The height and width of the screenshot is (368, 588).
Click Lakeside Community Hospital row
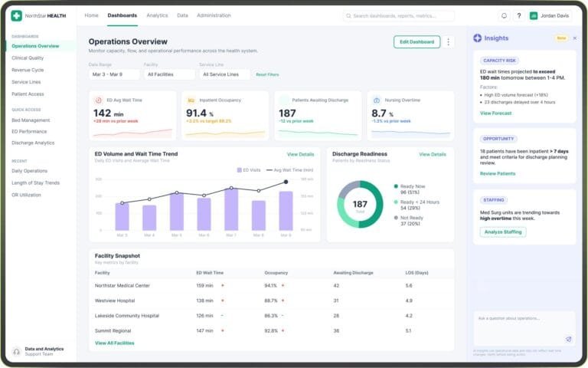pos(272,316)
